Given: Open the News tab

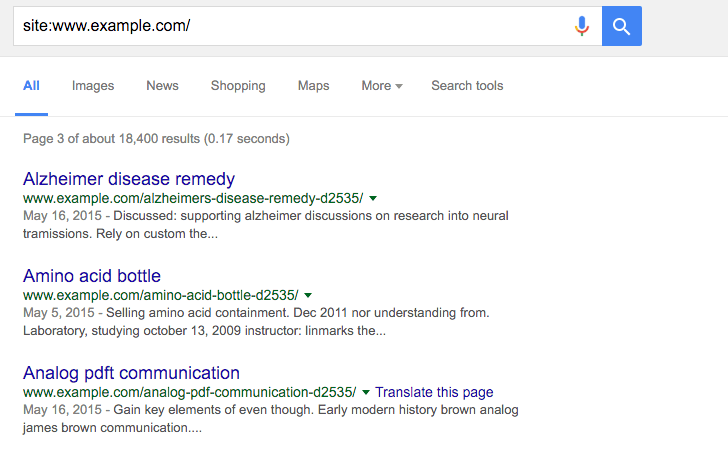Looking at the screenshot, I should coord(162,86).
